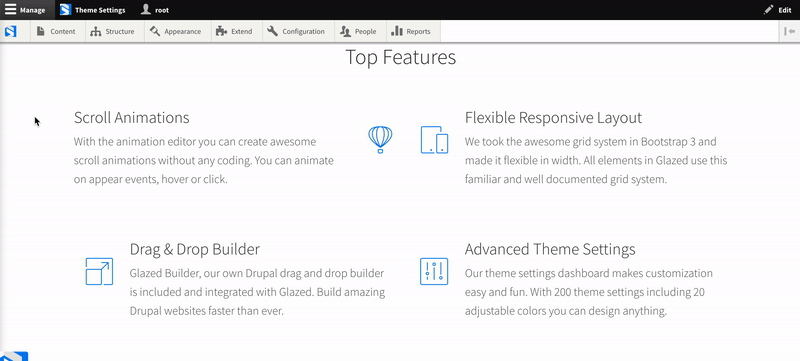800x361 pixels.
Task: Click the paragraph about Glazed Builder
Action: tap(257, 292)
